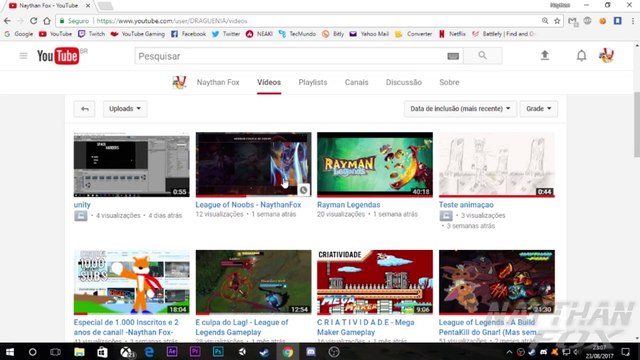Open the notifications bell

click(x=581, y=56)
